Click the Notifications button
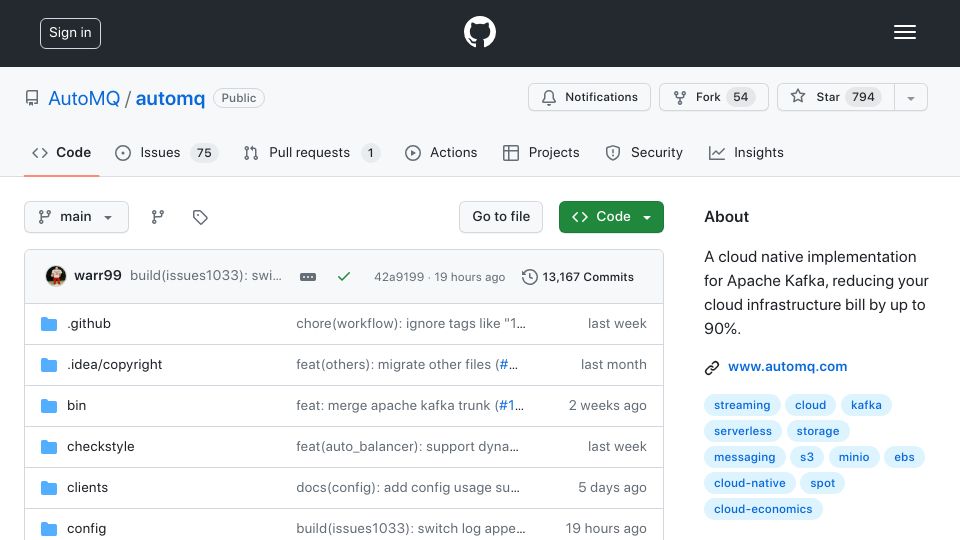This screenshot has height=540, width=960. tap(589, 97)
